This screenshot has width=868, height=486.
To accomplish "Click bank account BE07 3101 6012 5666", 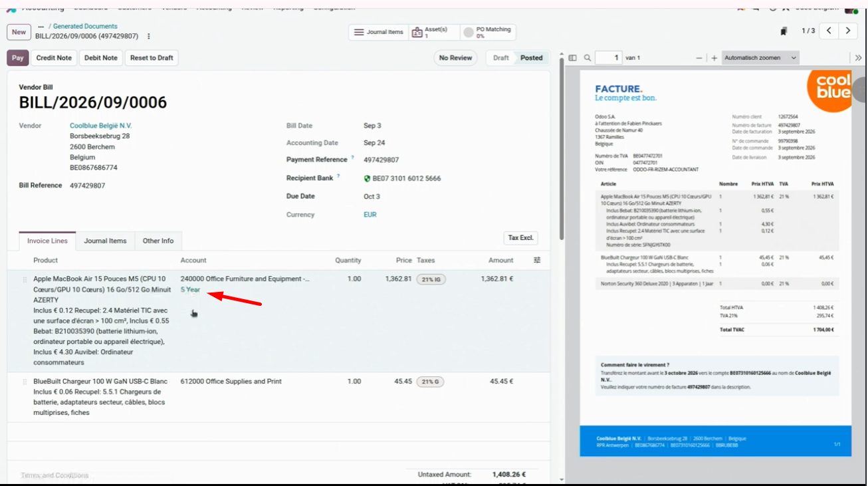I will click(x=406, y=178).
